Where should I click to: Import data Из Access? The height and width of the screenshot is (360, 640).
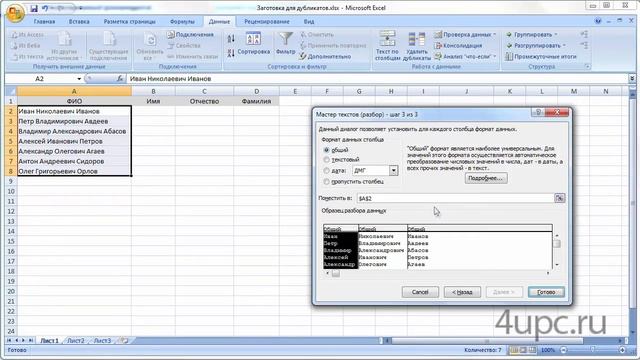28,35
